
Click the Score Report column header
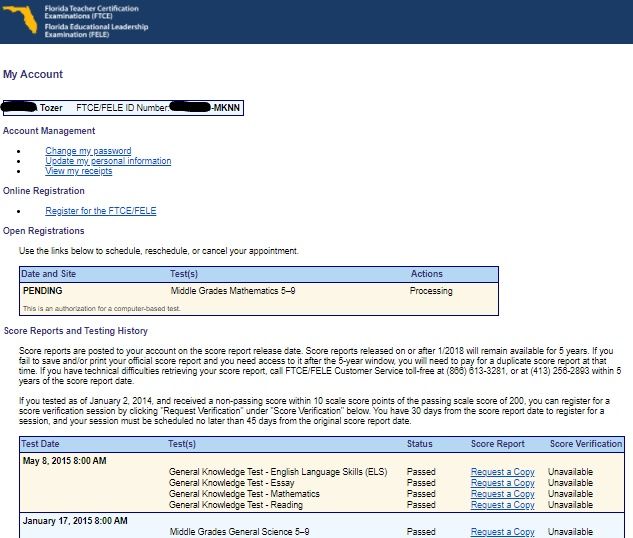coord(498,444)
